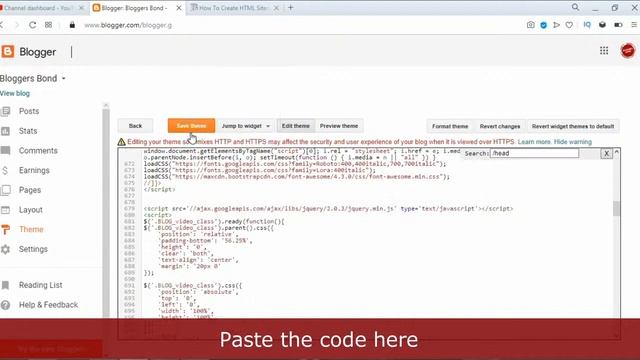
Task: Open the Jump to widget dropdown
Action: click(x=246, y=126)
